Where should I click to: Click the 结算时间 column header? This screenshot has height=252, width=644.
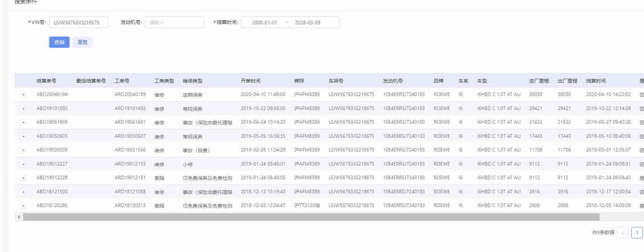point(596,81)
